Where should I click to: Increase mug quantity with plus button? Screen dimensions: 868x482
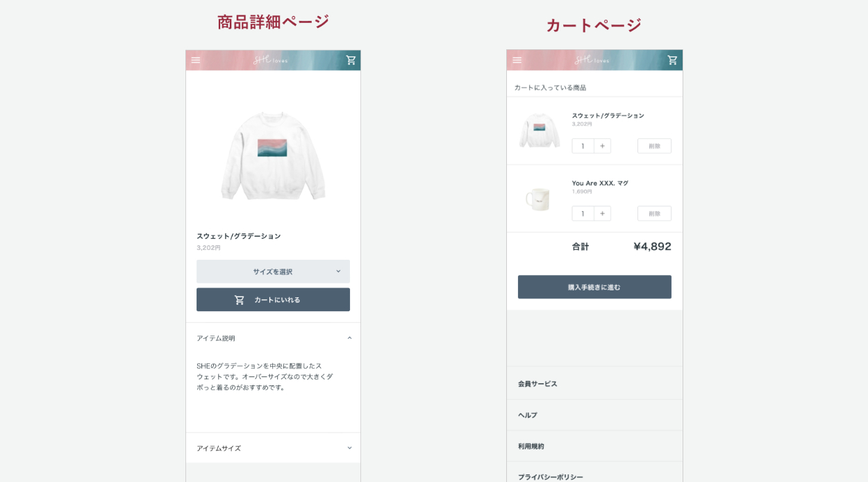[x=602, y=213]
